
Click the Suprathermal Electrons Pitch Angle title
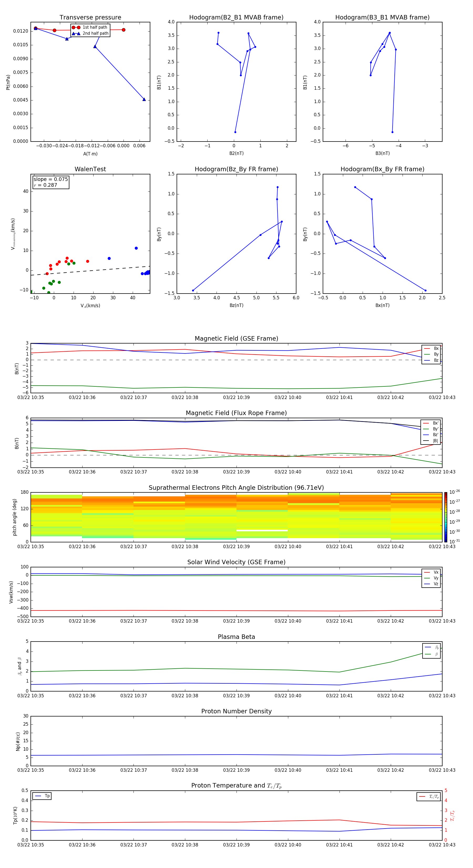tap(236, 488)
